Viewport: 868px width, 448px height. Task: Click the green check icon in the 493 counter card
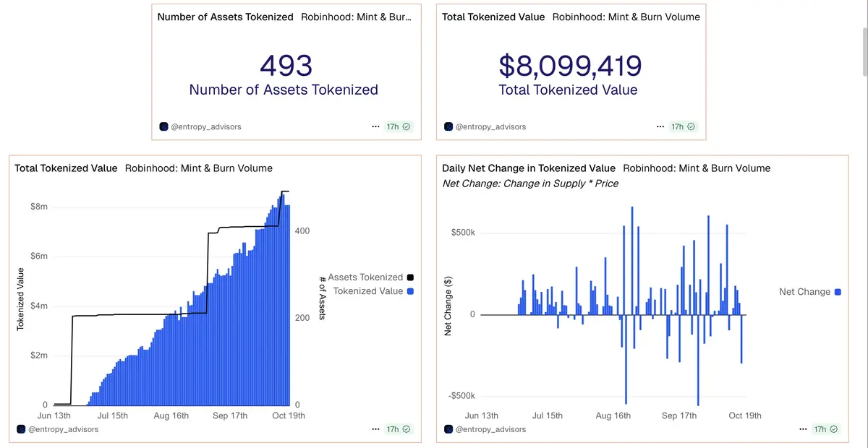click(x=407, y=126)
